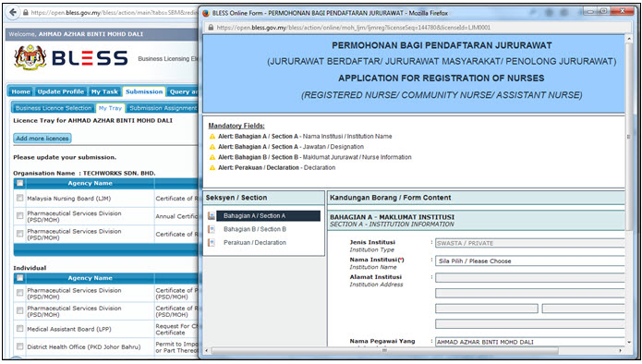Toggle select-all checkbox in Individual Agency Name header
The height and width of the screenshot is (364, 642).
(19, 278)
